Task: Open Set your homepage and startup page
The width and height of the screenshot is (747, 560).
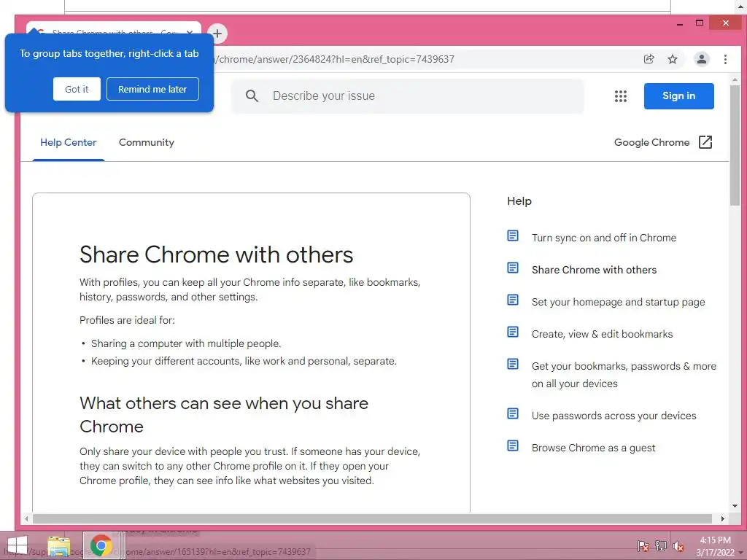Action: point(618,302)
